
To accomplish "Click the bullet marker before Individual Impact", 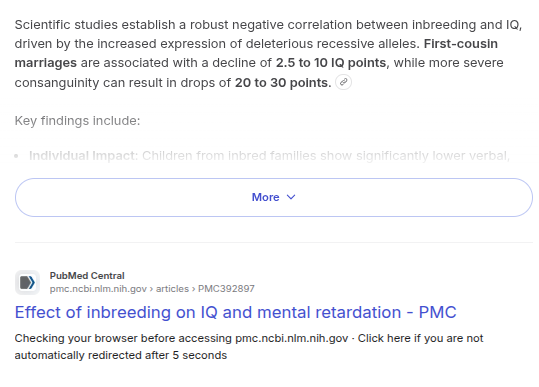I will pyautogui.click(x=16, y=156).
